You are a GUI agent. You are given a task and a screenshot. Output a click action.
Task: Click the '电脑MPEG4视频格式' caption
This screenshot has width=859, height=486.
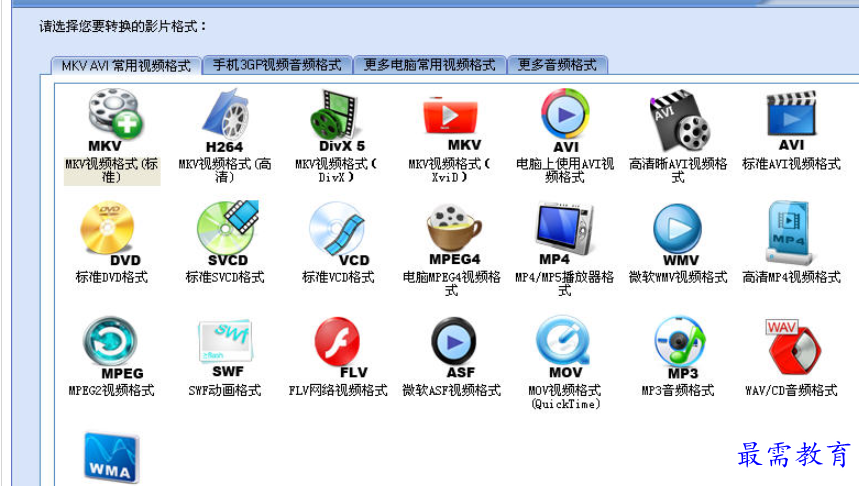(x=451, y=284)
